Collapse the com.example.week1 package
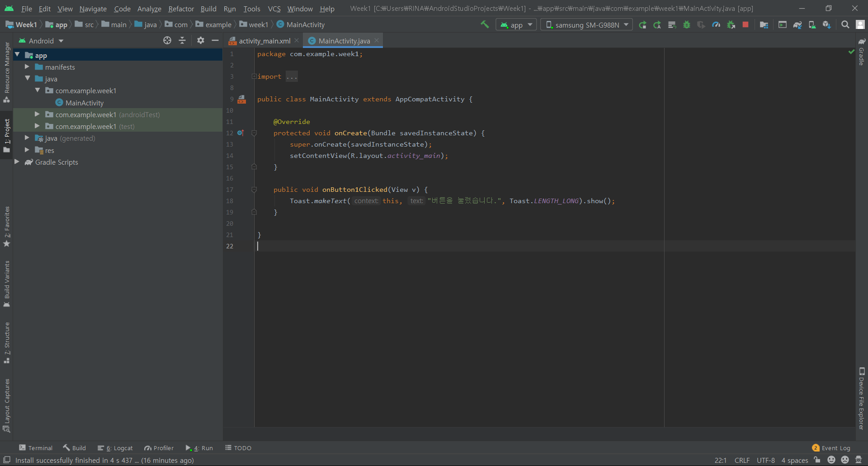This screenshot has width=868, height=466. 38,90
